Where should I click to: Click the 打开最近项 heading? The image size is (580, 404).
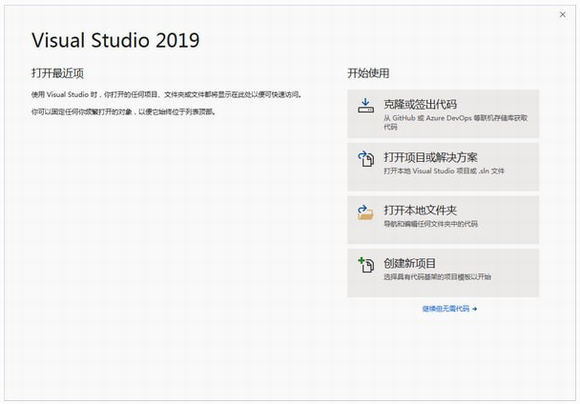58,73
